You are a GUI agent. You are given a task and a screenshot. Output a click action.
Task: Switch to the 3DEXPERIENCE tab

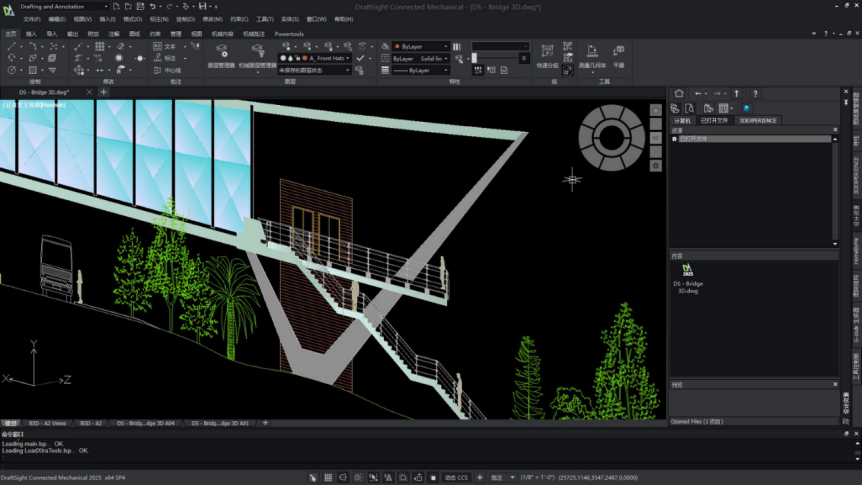[x=758, y=120]
